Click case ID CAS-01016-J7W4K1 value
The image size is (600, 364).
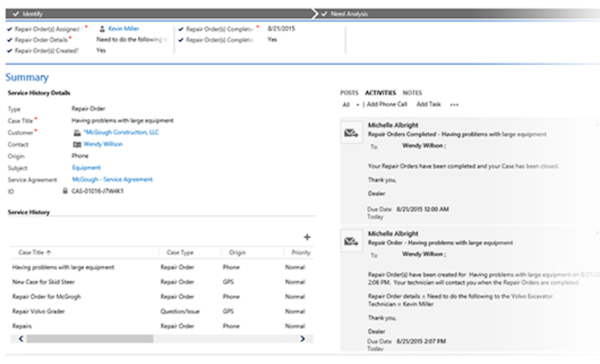(x=98, y=191)
